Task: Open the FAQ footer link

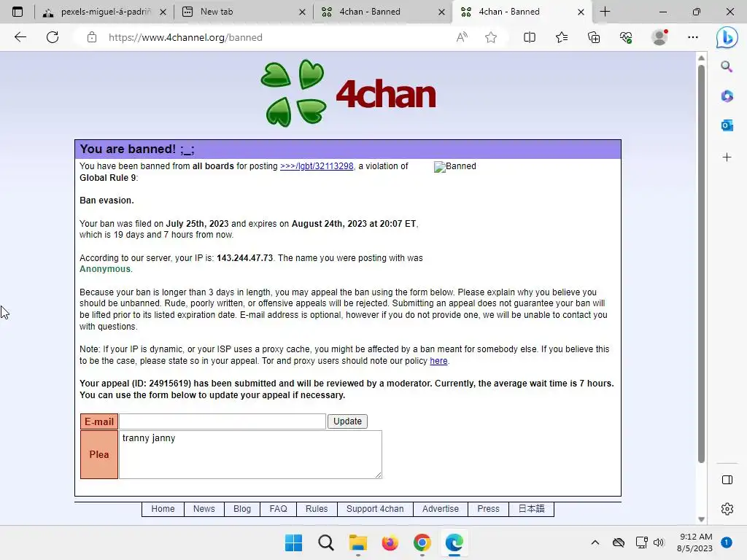Action: (x=278, y=509)
